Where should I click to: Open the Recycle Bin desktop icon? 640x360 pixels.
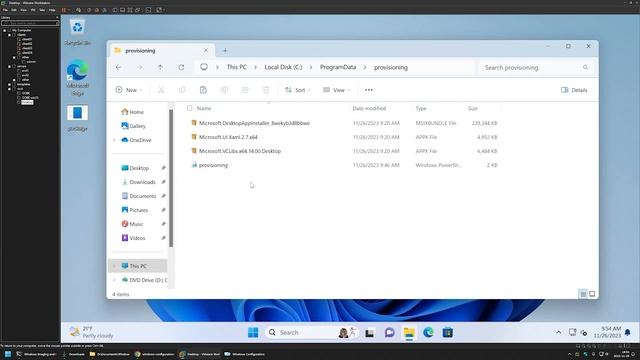click(78, 32)
